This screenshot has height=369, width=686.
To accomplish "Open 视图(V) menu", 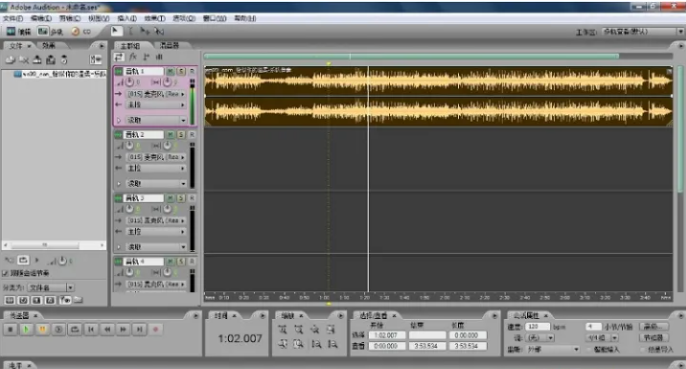I will [x=98, y=18].
